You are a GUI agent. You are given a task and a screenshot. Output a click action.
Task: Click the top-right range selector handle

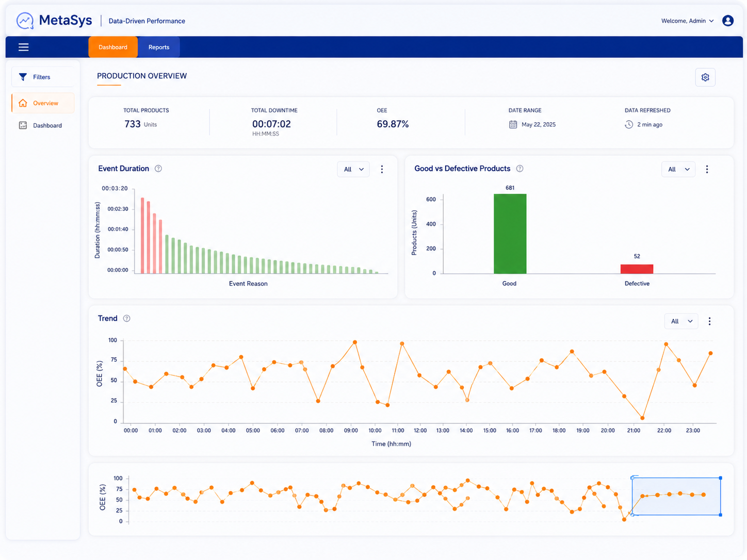point(720,478)
